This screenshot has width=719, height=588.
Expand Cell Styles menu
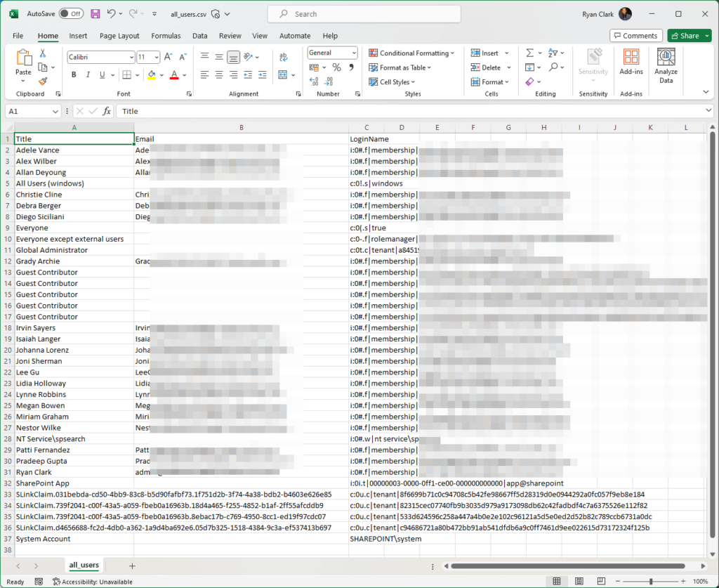click(x=392, y=81)
